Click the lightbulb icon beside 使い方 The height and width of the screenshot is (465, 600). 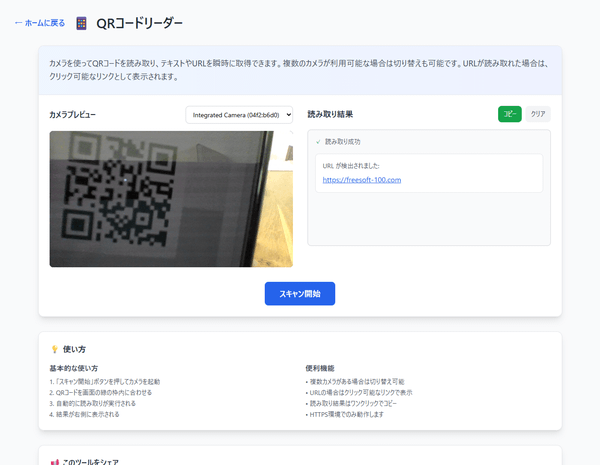coord(54,349)
